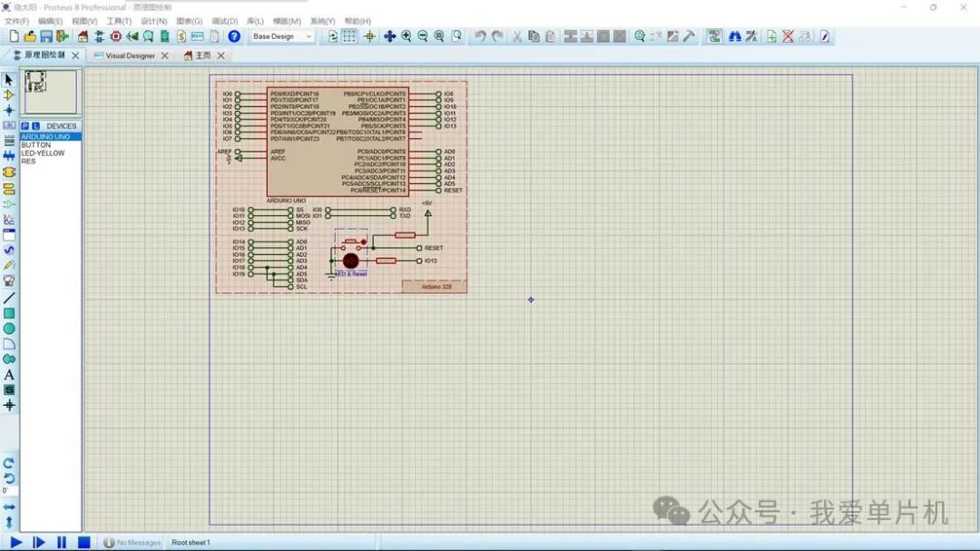Click the Schematic Capture toolbar icon

[x=100, y=36]
